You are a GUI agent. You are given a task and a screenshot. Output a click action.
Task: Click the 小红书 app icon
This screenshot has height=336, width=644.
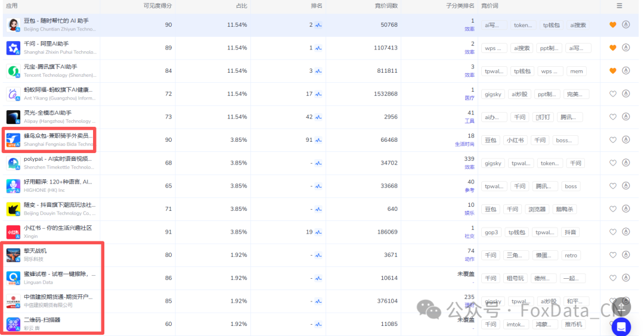coord(13,232)
